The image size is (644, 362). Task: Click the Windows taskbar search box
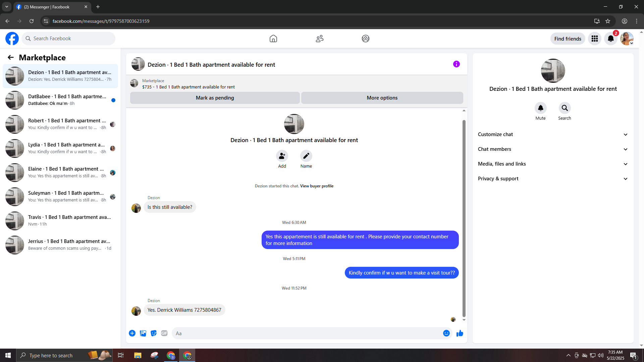pyautogui.click(x=64, y=355)
